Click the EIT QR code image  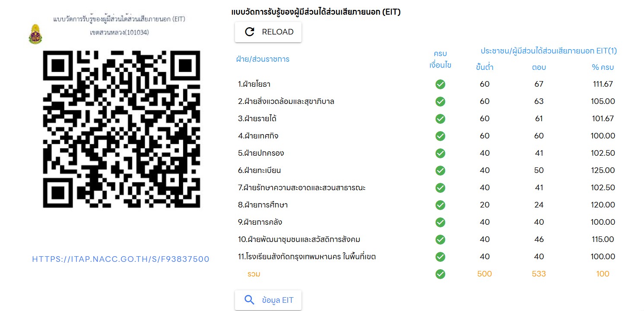coord(122,129)
